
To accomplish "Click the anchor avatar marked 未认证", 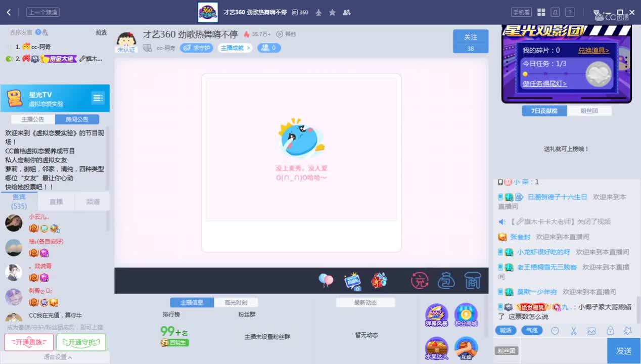I will [126, 42].
